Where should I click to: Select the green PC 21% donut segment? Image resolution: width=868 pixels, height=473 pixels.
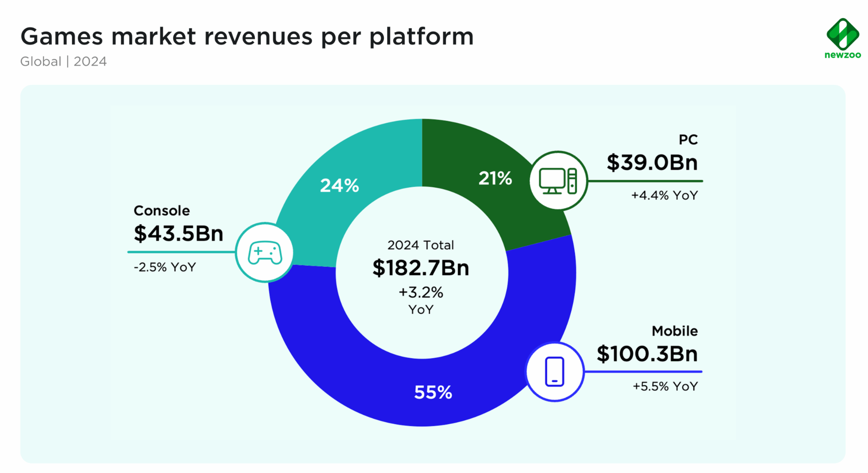point(495,179)
